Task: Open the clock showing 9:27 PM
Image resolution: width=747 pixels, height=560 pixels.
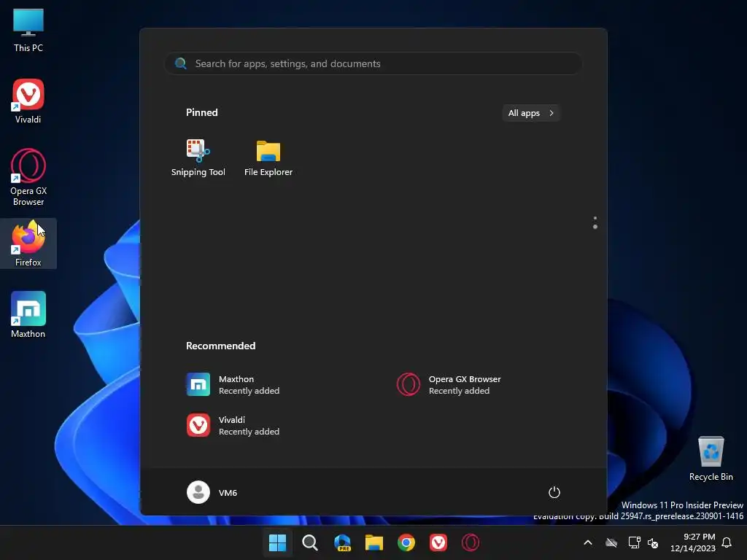Action: tap(693, 542)
